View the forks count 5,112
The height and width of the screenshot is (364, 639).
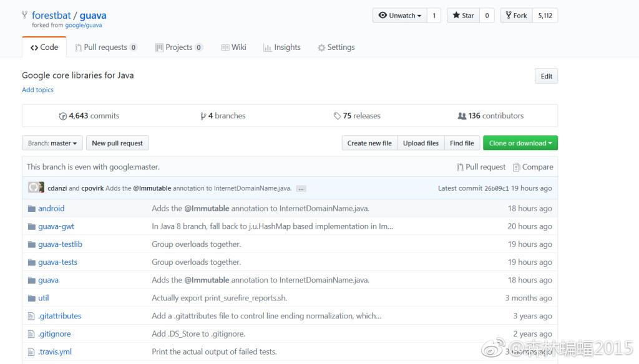coord(545,16)
